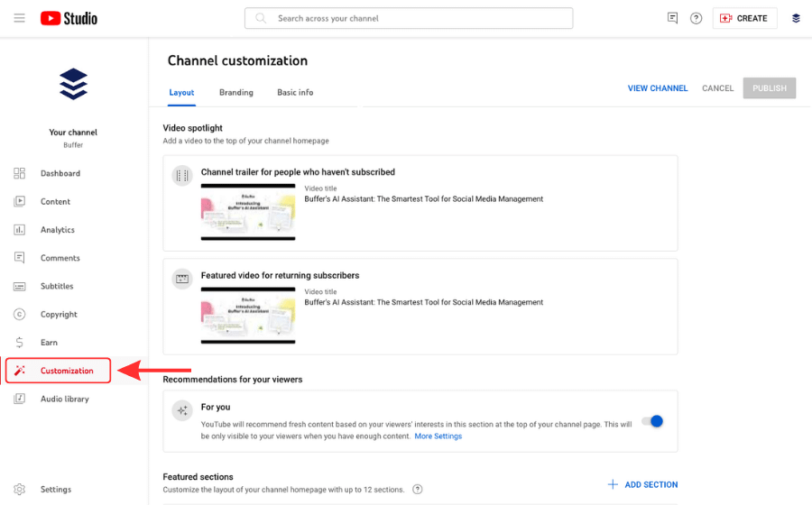Open the Help question mark icon

[x=696, y=18]
